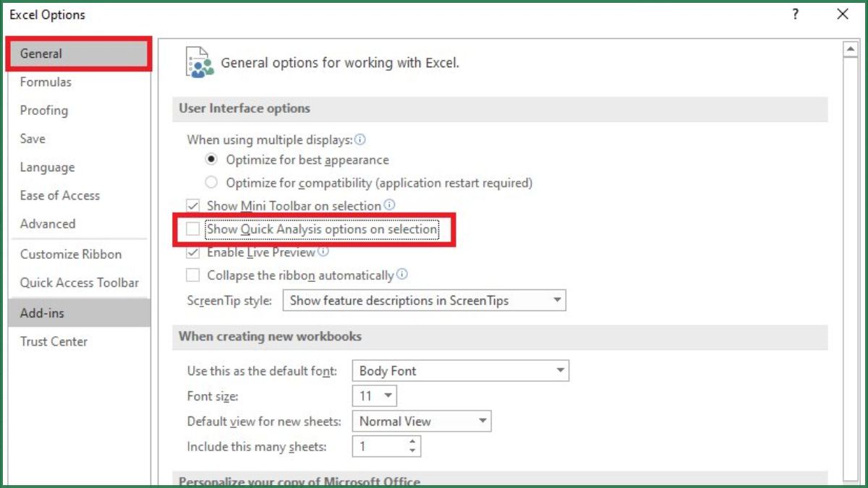
Task: Open the General category in Excel Options
Action: coord(78,53)
